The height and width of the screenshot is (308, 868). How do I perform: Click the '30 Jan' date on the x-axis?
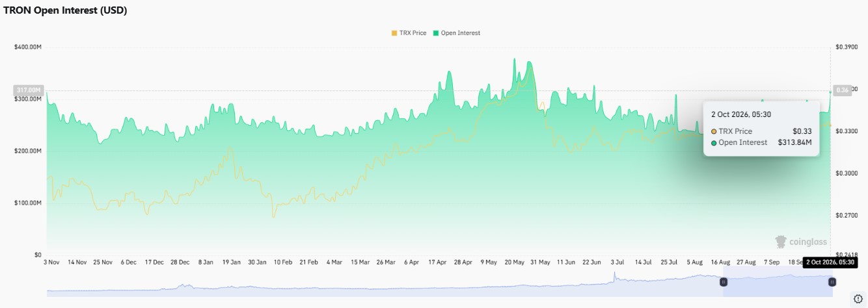[x=257, y=263]
